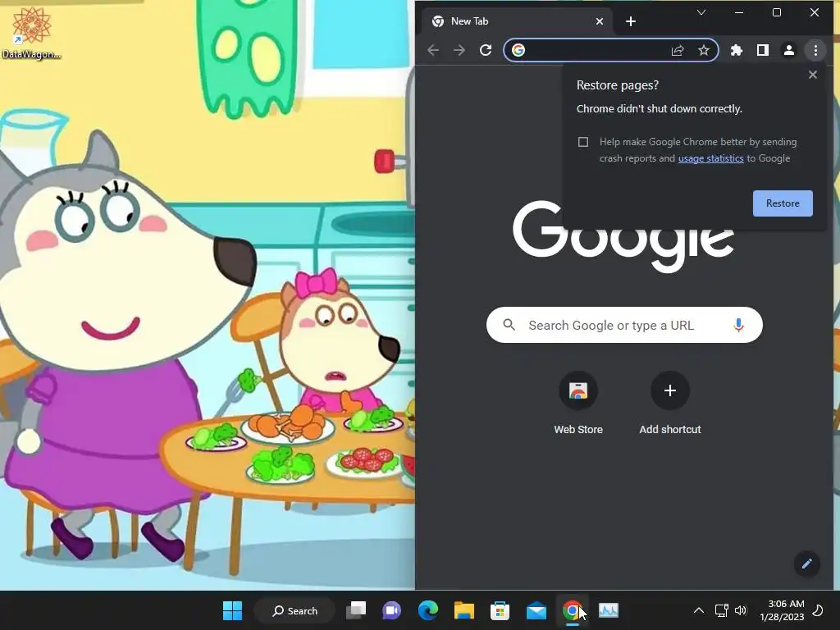Open Chrome extensions puzzle icon
The width and height of the screenshot is (840, 630).
click(737, 50)
